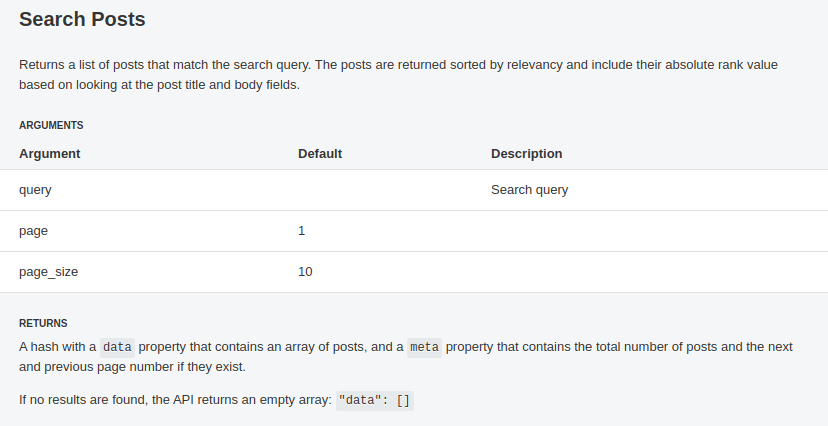Screen dimensions: 828x426
Task: Click the page_size argument name
Action: tap(49, 272)
